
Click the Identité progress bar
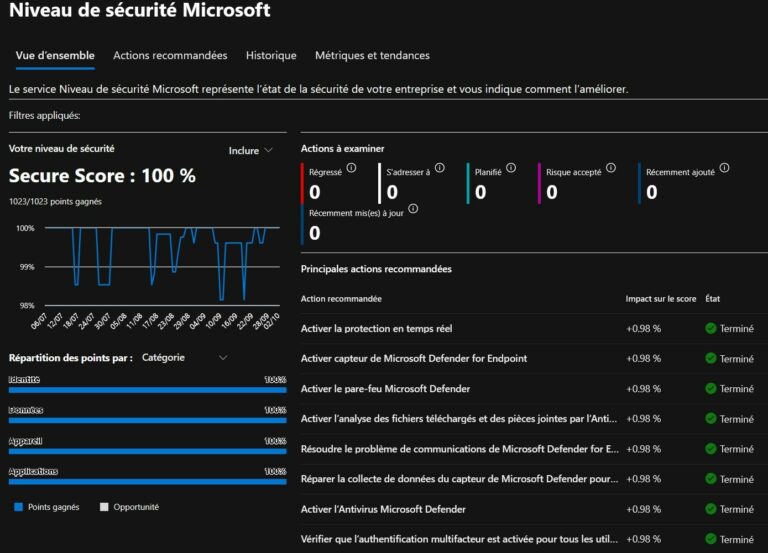[147, 390]
